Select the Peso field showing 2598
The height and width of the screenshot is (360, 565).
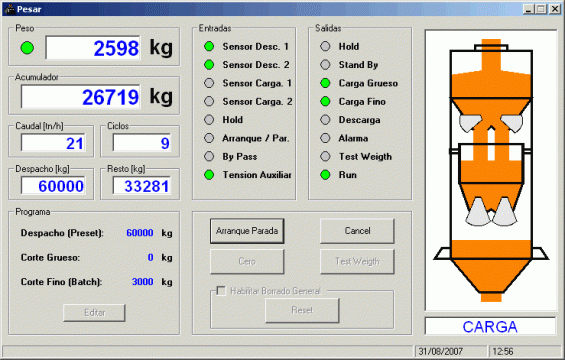pyautogui.click(x=93, y=48)
